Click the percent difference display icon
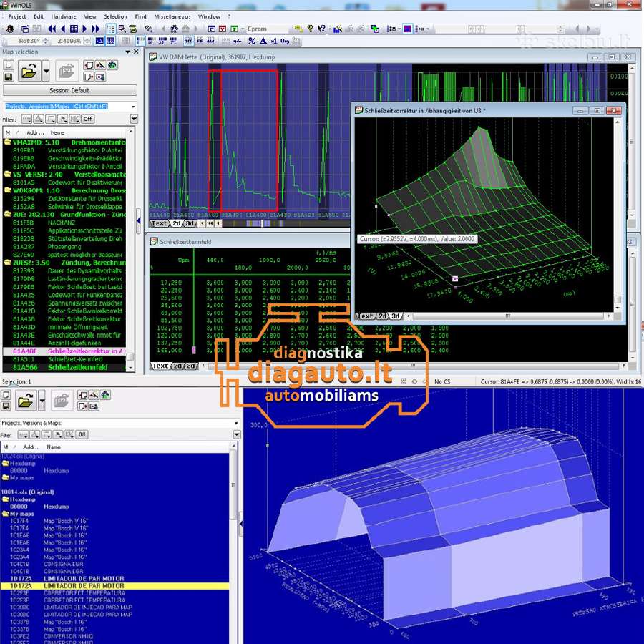This screenshot has width=644, height=644. (x=251, y=41)
